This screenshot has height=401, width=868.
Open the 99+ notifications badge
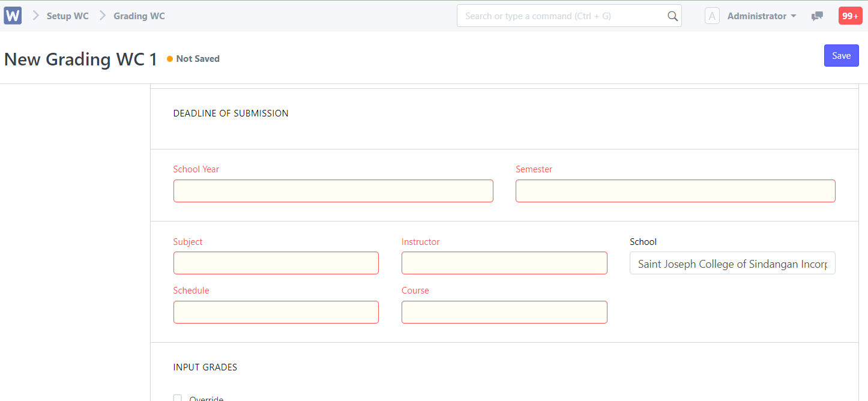[850, 16]
